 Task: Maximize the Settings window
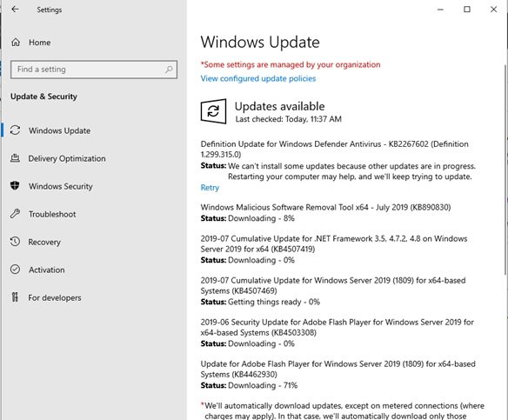point(467,10)
